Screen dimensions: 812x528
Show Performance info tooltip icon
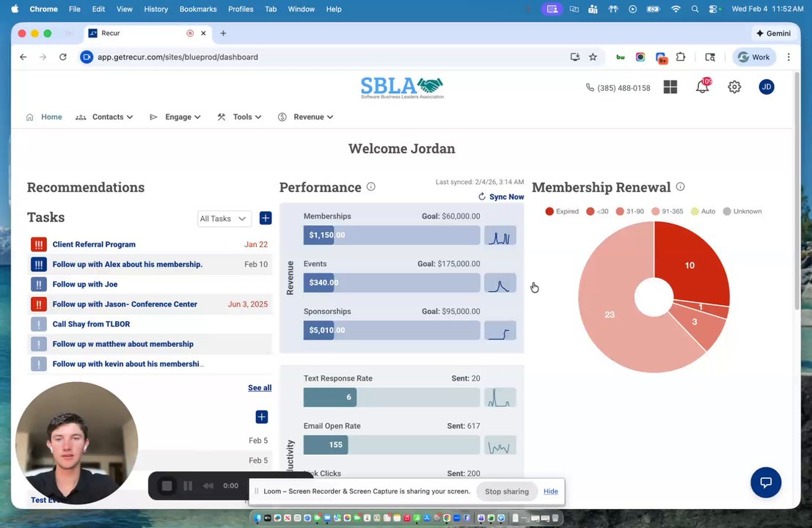[x=370, y=186]
